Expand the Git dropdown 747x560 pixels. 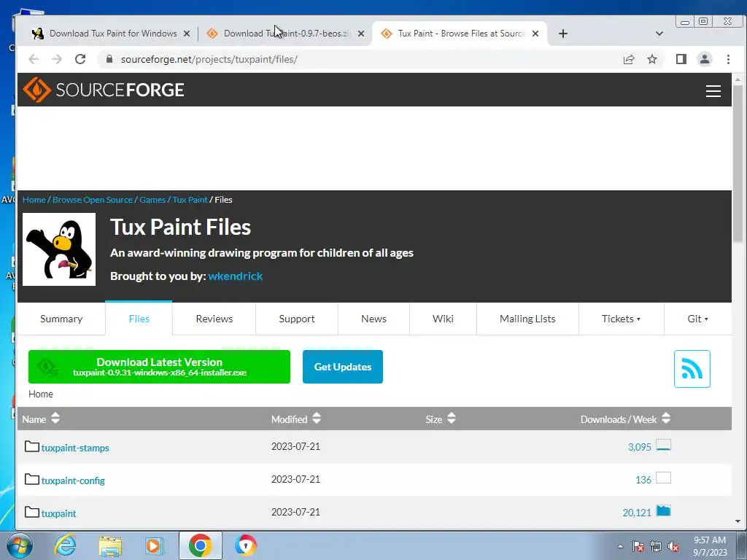[x=697, y=319]
